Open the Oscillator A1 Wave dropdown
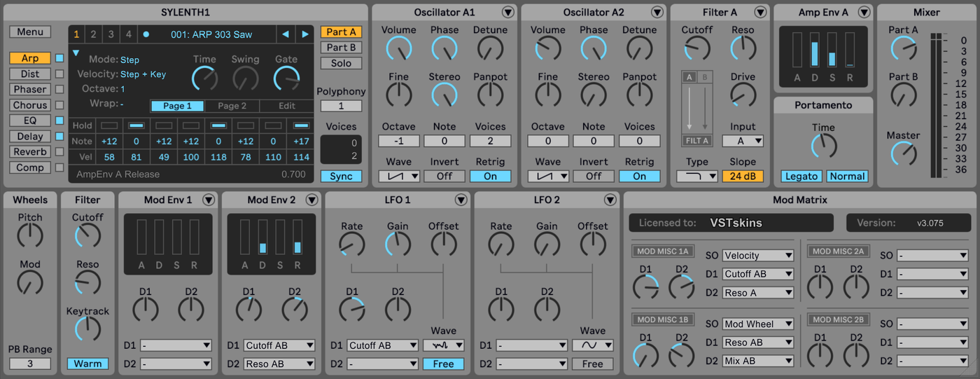This screenshot has width=980, height=379. (x=399, y=177)
